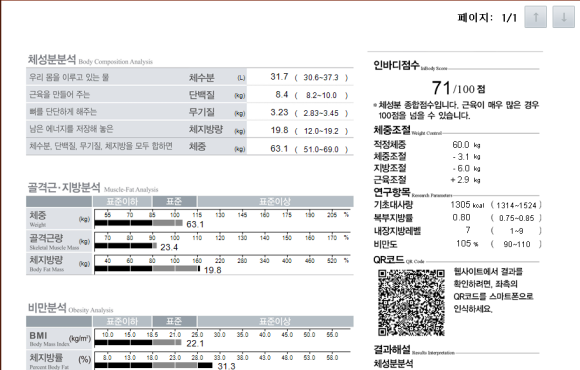580x370 pixels.
Task: Click the Body Fat Mass bar
Action: pyautogui.click(x=147, y=269)
